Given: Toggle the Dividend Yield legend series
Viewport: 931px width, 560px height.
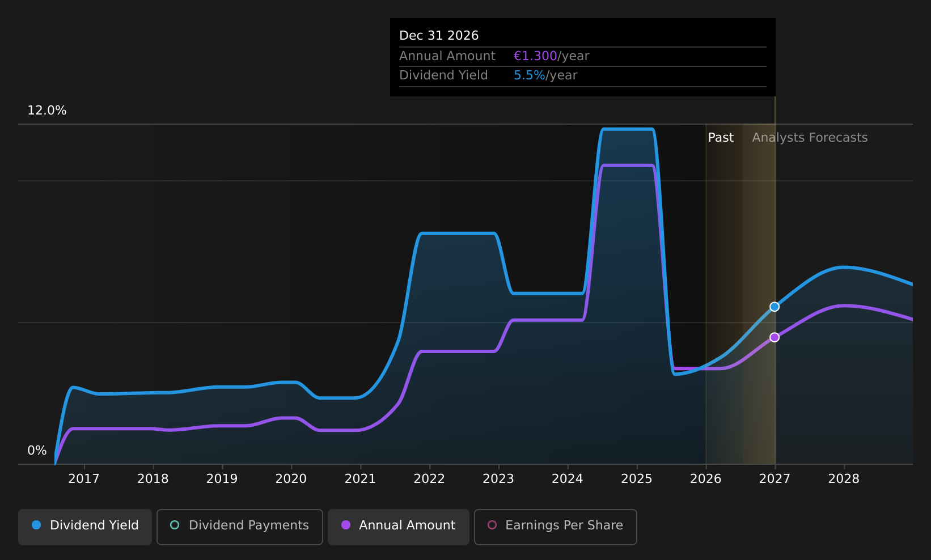Looking at the screenshot, I should pyautogui.click(x=85, y=527).
